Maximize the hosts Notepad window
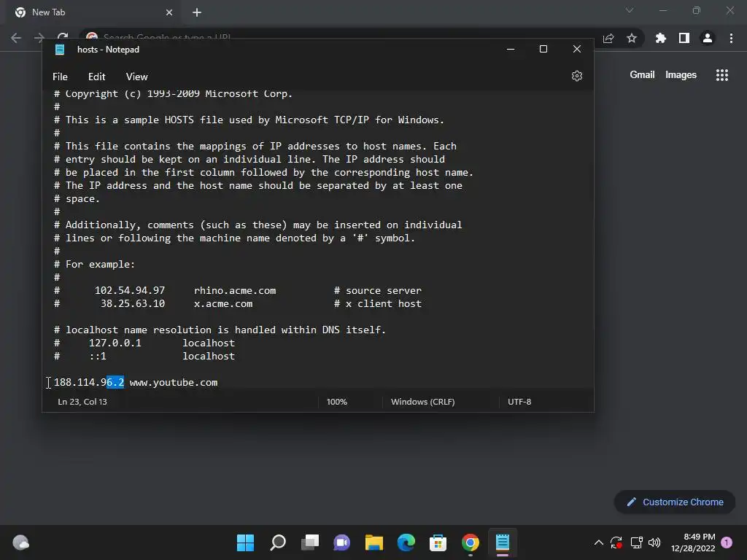 coord(543,49)
